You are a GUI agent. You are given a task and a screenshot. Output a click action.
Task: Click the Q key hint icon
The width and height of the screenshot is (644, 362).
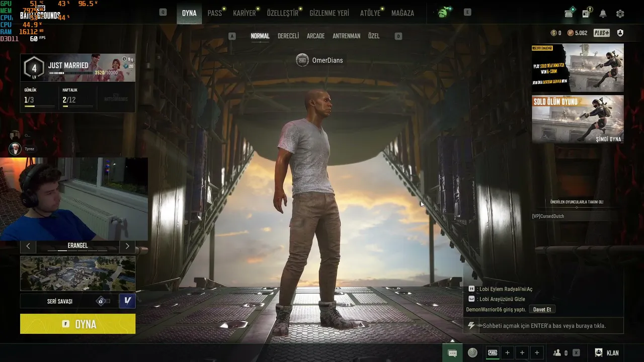163,13
